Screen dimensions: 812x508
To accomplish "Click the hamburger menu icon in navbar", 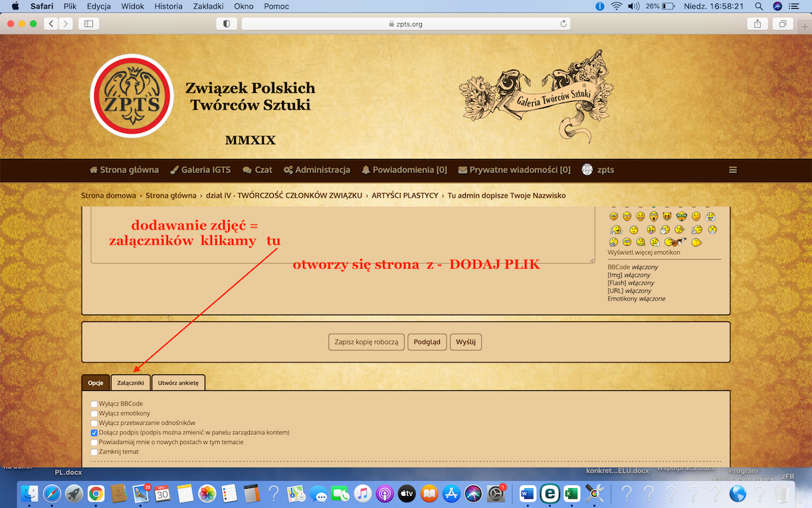I will pyautogui.click(x=733, y=170).
